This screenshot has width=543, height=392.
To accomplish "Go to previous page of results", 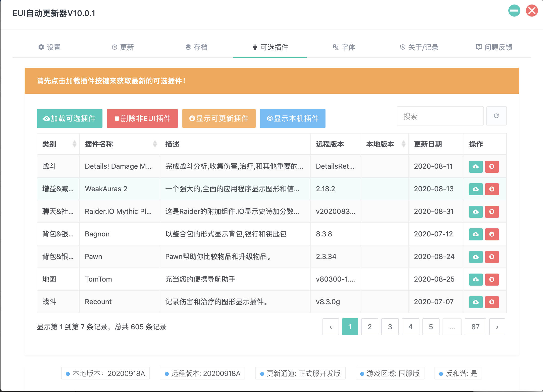I will pos(331,327).
